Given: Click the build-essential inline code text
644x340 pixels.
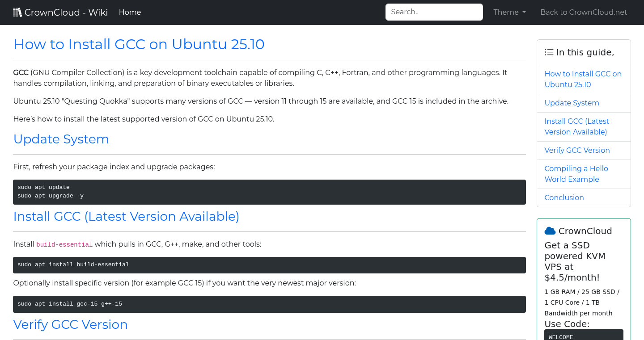Looking at the screenshot, I should (64, 244).
